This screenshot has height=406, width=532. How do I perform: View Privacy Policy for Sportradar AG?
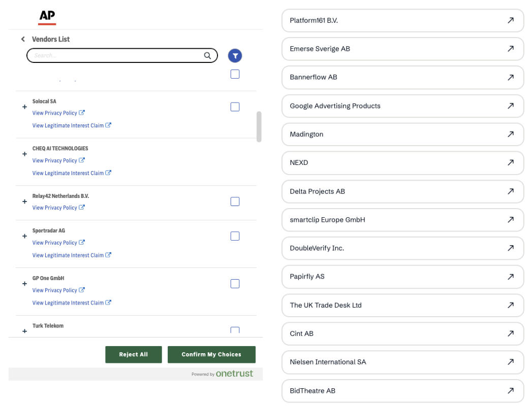point(58,243)
